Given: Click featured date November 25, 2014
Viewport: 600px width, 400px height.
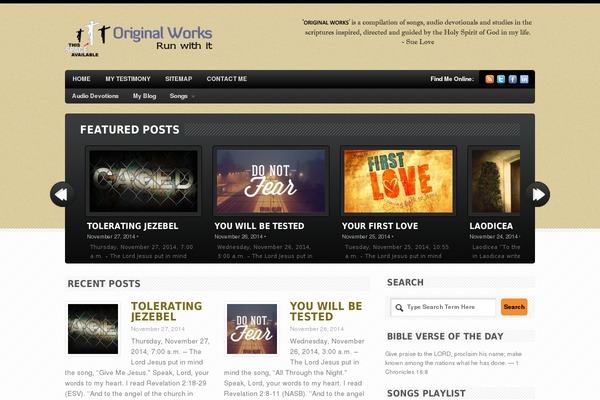Looking at the screenshot, I should 366,237.
